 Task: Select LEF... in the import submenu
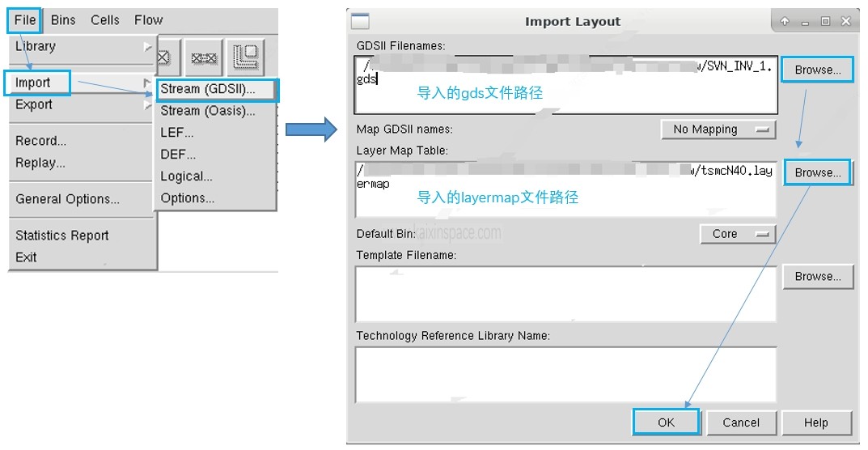coord(177,133)
